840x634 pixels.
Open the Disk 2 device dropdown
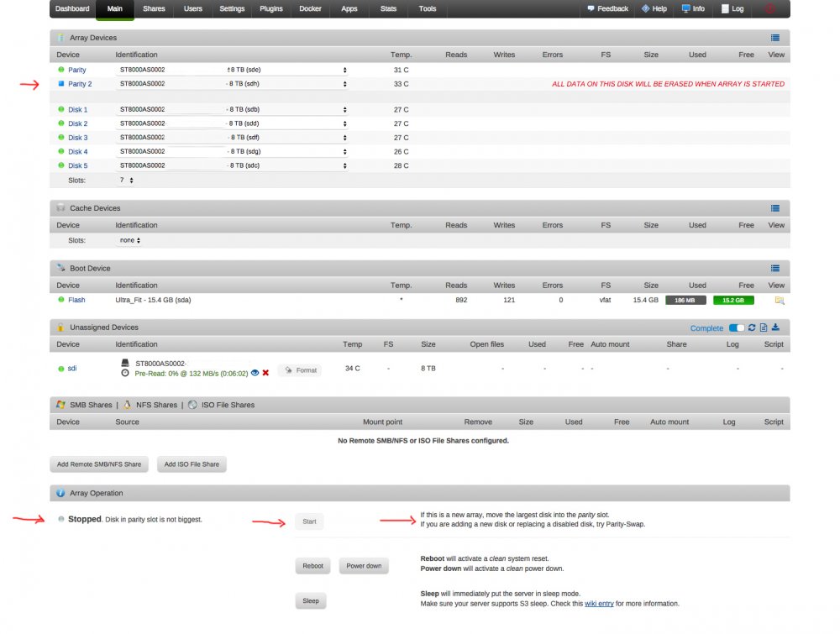233,123
